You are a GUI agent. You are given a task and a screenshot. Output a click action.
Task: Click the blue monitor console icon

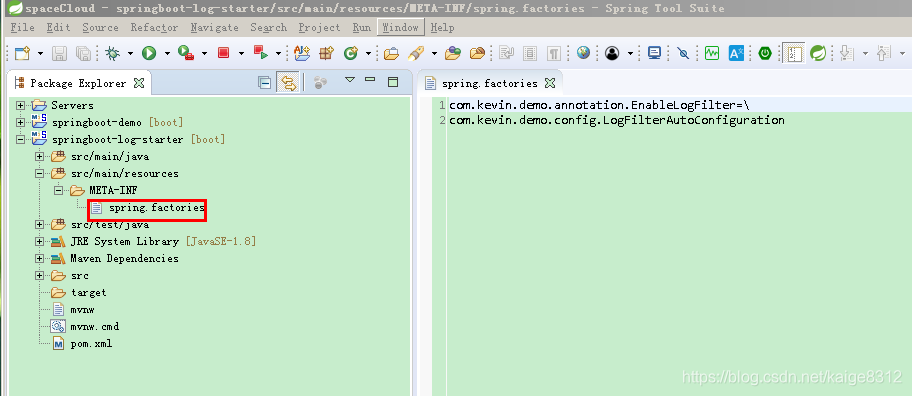pos(654,53)
